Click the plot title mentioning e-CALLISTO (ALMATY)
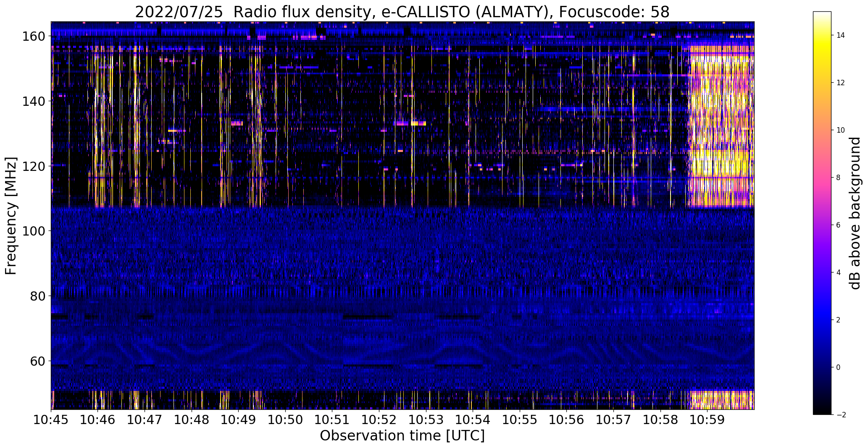Image resolution: width=868 pixels, height=448 pixels. tap(402, 12)
